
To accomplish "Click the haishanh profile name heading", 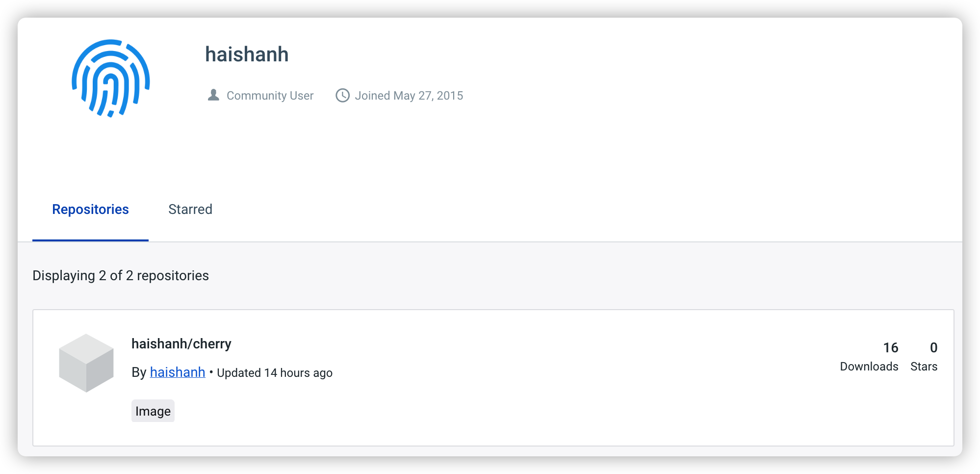I will (247, 54).
